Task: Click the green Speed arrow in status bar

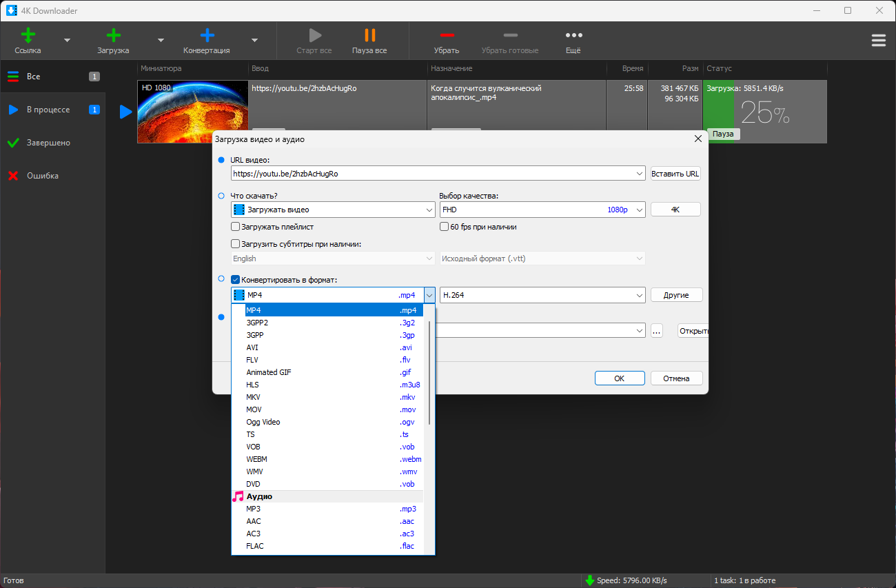Action: tap(589, 580)
